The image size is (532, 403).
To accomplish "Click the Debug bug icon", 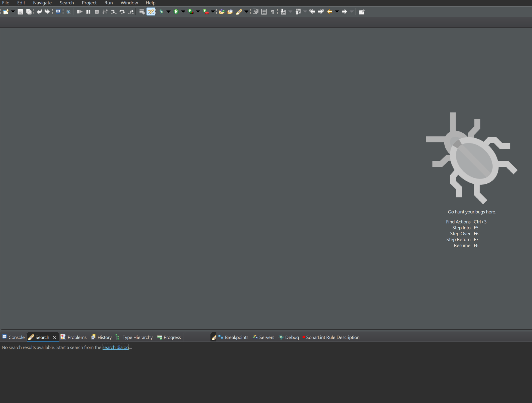I will [x=161, y=12].
